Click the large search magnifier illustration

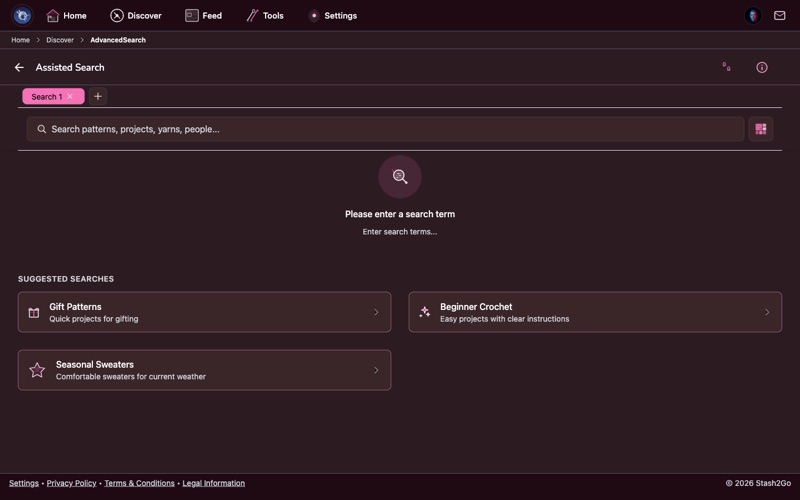coord(399,177)
